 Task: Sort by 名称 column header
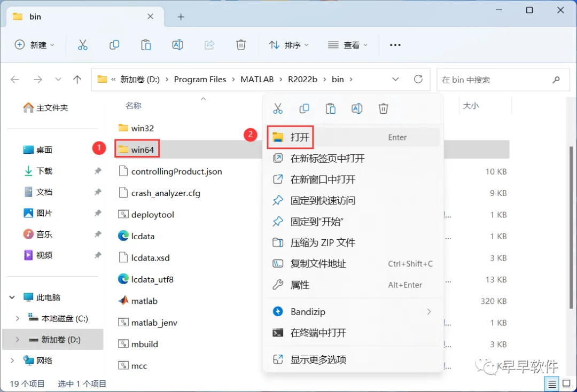coord(133,106)
